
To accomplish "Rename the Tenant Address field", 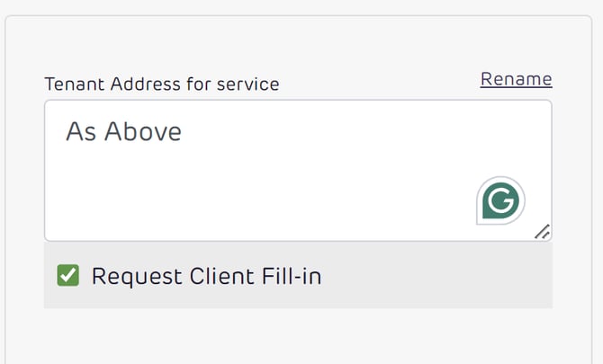I will 516,79.
